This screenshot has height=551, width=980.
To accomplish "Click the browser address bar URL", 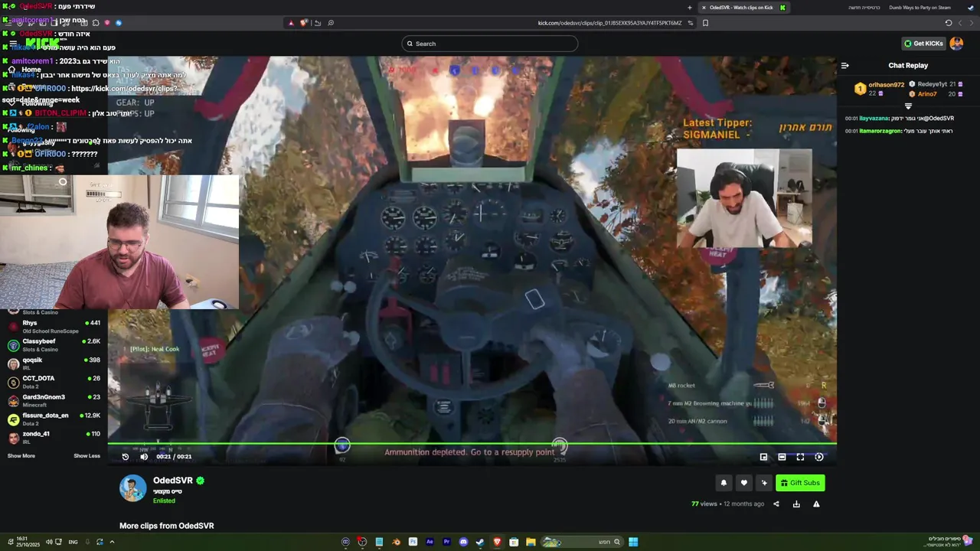I will point(609,23).
